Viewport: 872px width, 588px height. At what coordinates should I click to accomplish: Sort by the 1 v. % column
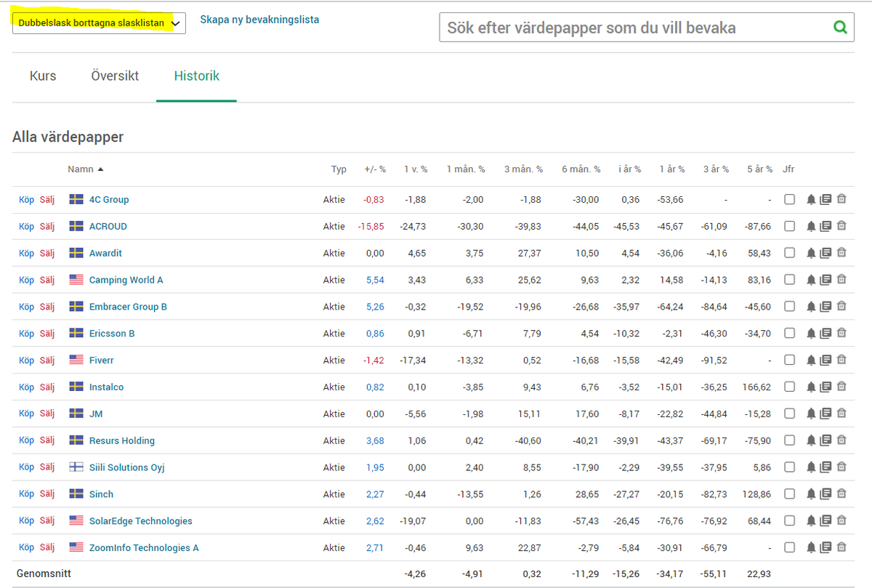(416, 169)
